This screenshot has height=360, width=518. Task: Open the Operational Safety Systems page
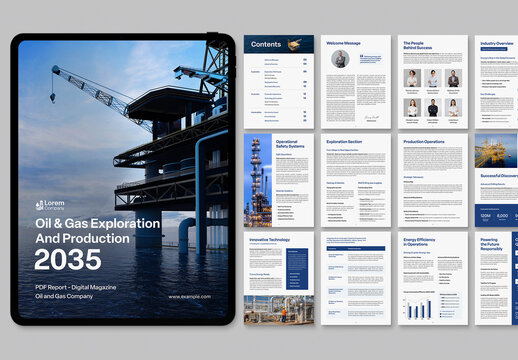coord(279,180)
